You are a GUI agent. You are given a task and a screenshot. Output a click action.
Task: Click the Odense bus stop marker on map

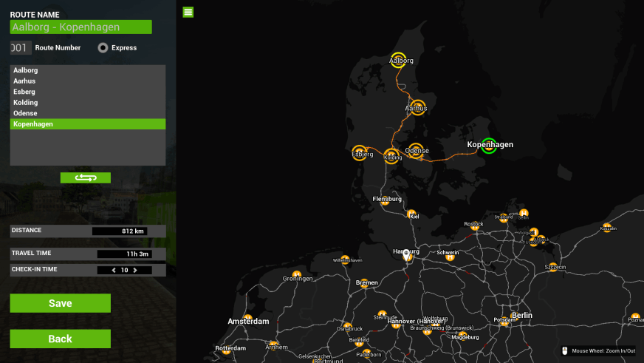tap(416, 151)
